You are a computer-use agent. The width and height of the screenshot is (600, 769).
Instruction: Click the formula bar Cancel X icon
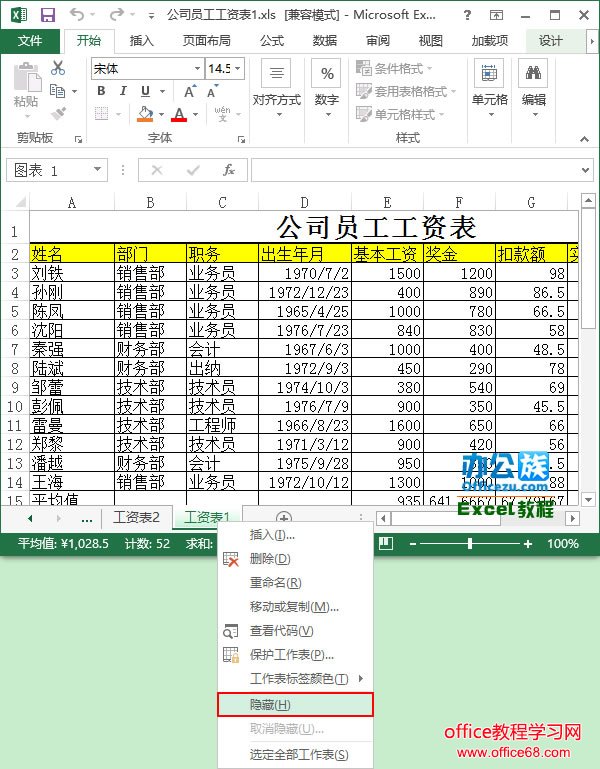[x=157, y=170]
